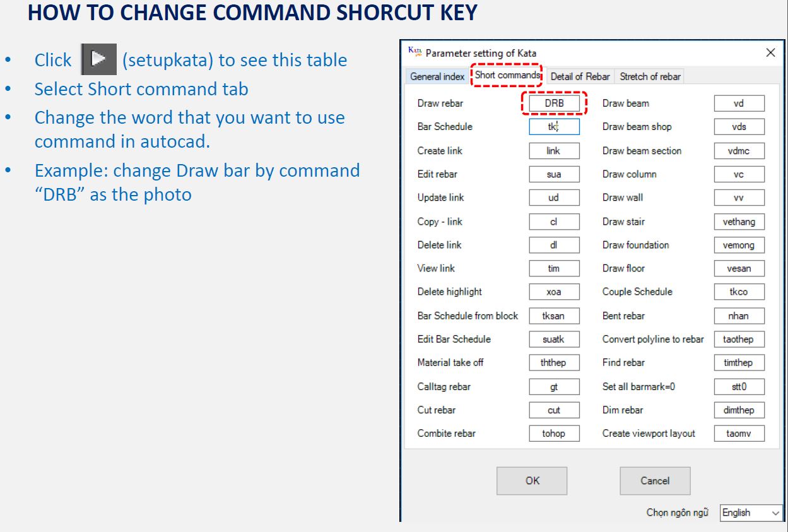Go to the Stretch of rebar tab

[x=650, y=76]
